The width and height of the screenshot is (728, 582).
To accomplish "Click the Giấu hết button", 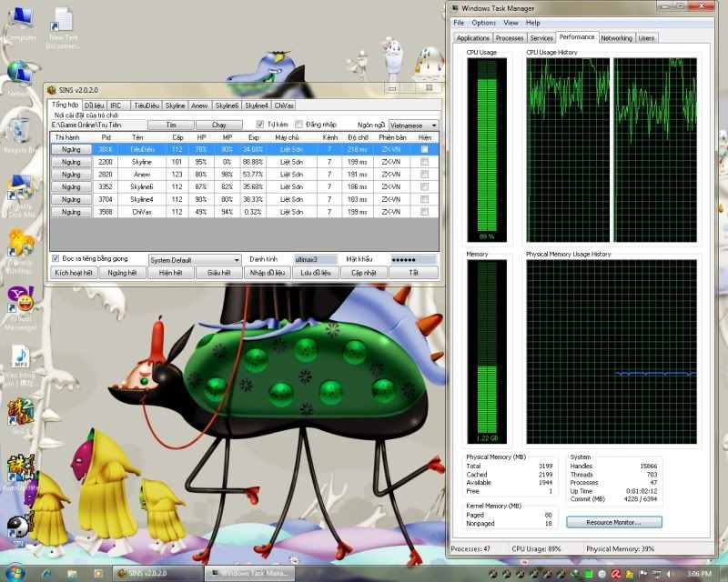I will [x=218, y=273].
